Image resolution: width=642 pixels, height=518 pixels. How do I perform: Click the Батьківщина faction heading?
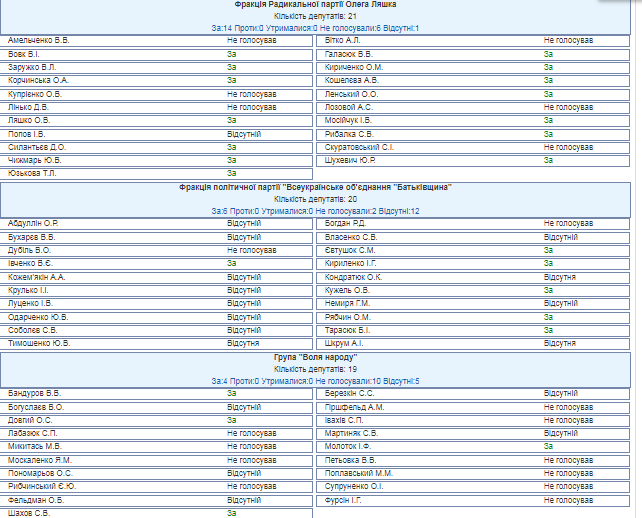[315, 187]
